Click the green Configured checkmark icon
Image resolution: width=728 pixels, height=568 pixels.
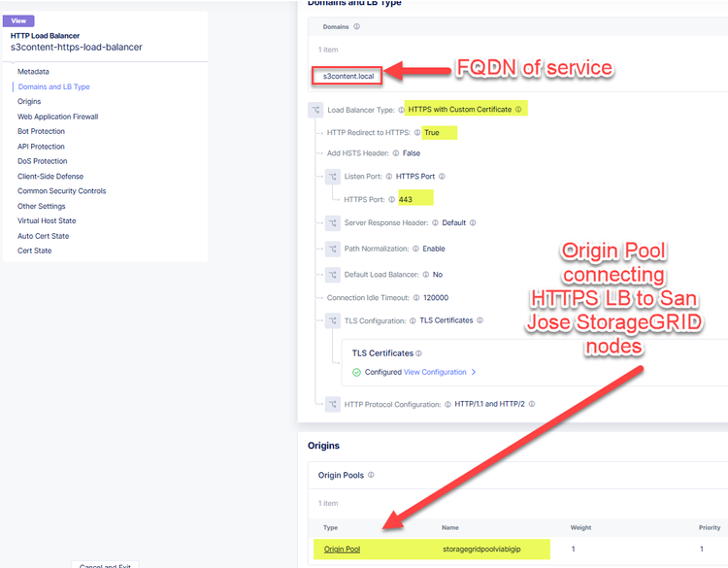tap(356, 373)
